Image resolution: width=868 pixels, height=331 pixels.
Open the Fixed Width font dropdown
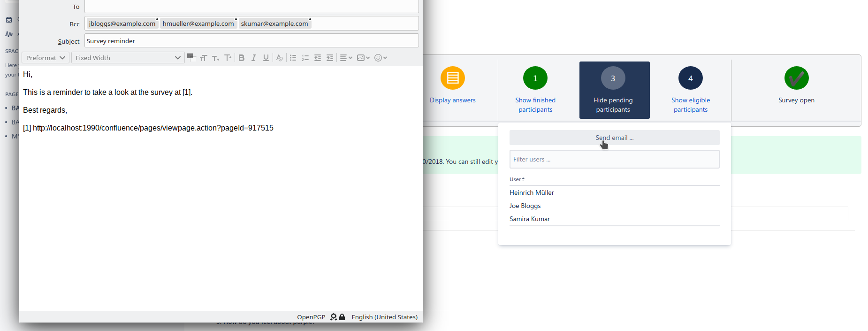128,58
